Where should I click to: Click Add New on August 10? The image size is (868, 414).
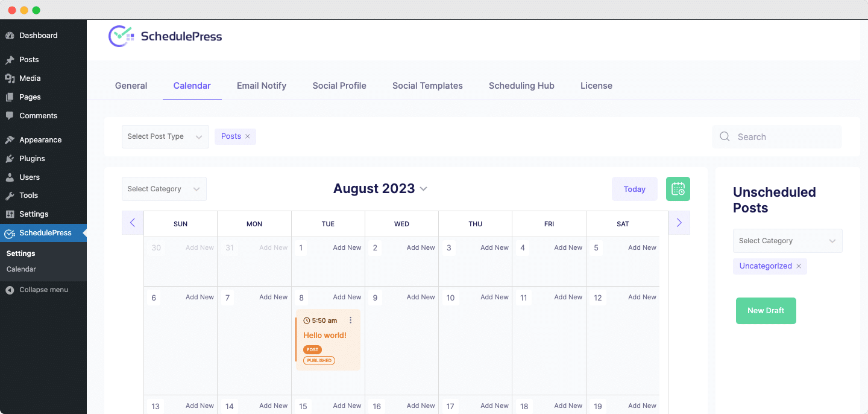[494, 297]
